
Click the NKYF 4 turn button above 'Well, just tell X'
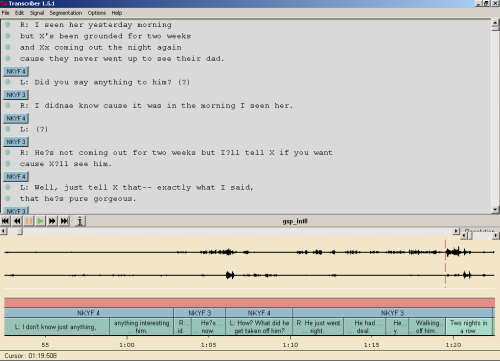[x=16, y=176]
